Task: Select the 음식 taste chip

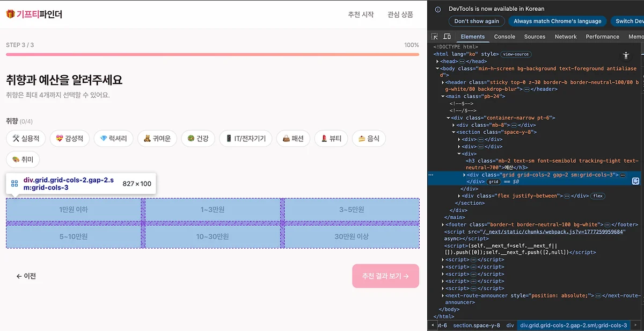Action: coord(369,139)
